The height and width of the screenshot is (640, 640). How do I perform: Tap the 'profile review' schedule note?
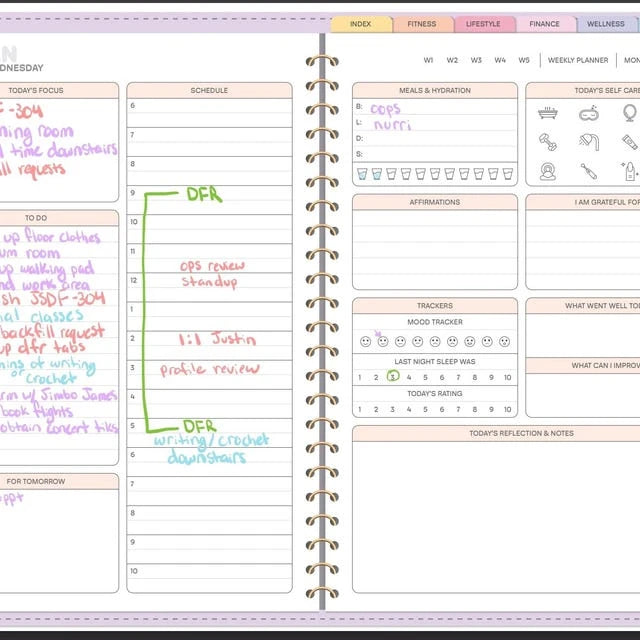[x=209, y=369]
